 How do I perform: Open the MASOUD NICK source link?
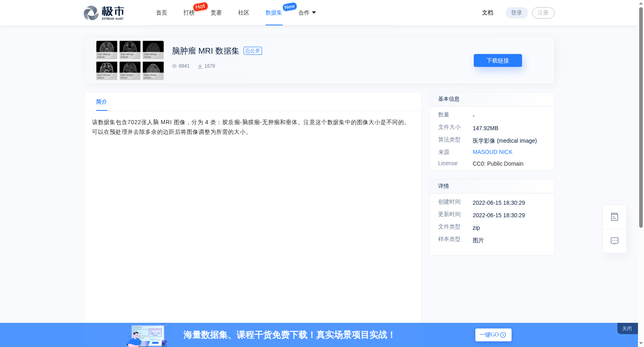click(492, 152)
